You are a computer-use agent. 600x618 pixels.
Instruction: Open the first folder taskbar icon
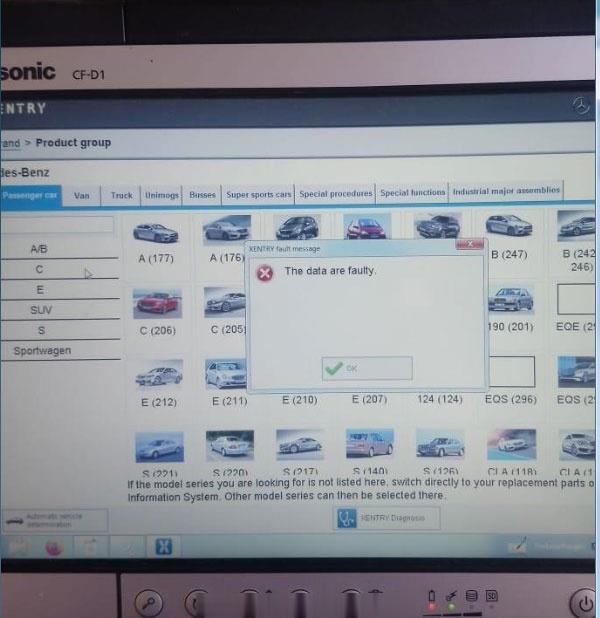pyautogui.click(x=17, y=547)
